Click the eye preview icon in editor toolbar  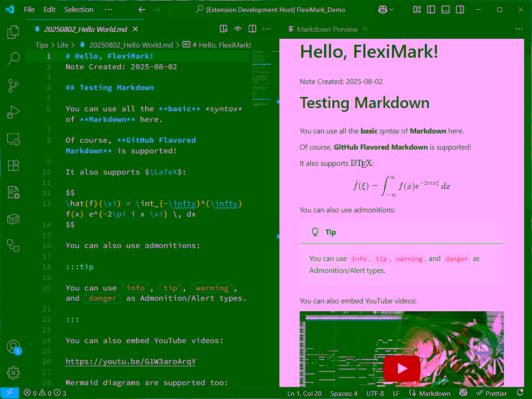tap(238, 29)
